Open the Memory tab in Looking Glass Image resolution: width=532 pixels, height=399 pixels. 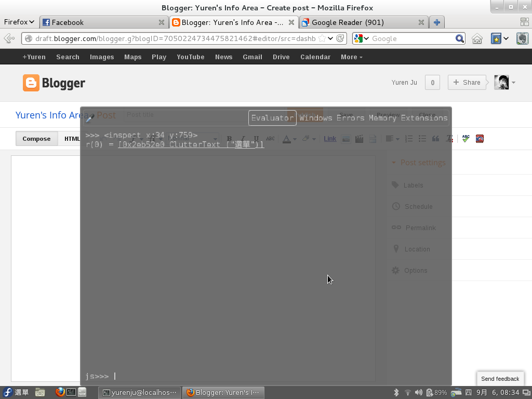(382, 118)
